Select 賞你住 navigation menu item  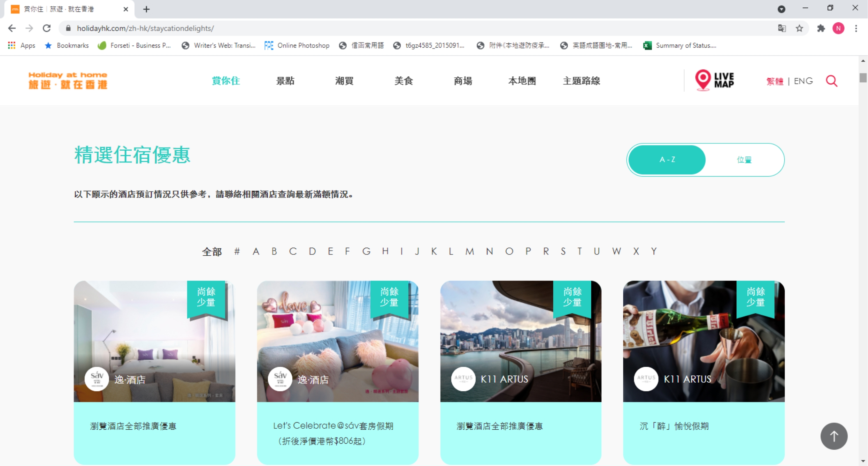pyautogui.click(x=226, y=81)
